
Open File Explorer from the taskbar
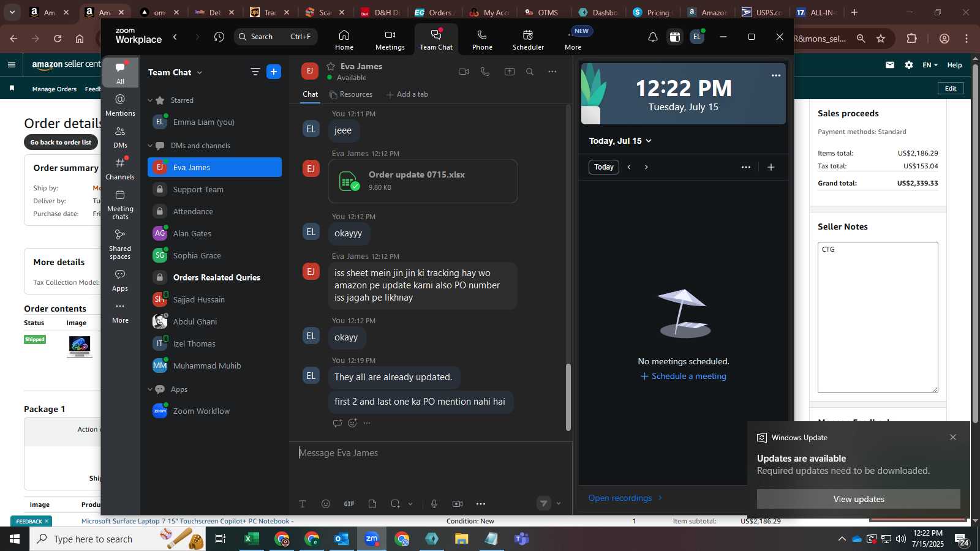click(x=461, y=539)
